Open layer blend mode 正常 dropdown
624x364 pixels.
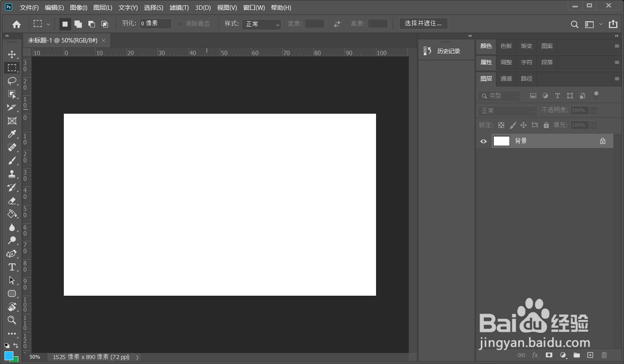507,111
